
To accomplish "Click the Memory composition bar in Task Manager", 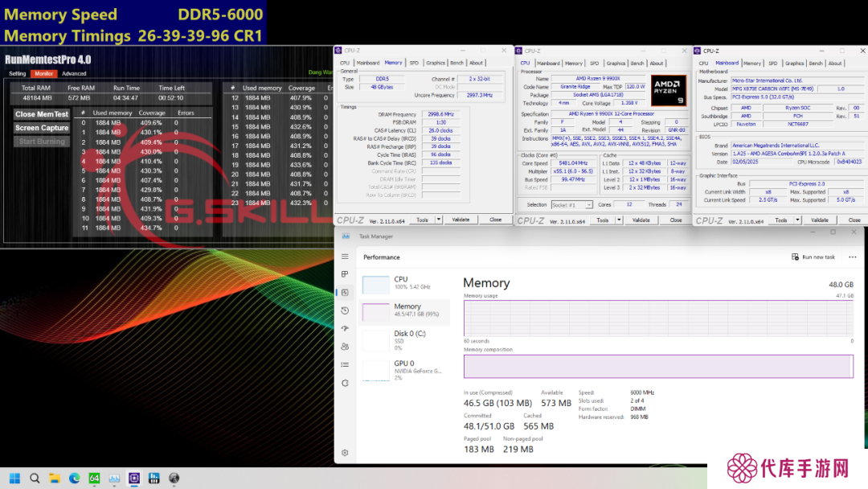I will click(x=658, y=366).
